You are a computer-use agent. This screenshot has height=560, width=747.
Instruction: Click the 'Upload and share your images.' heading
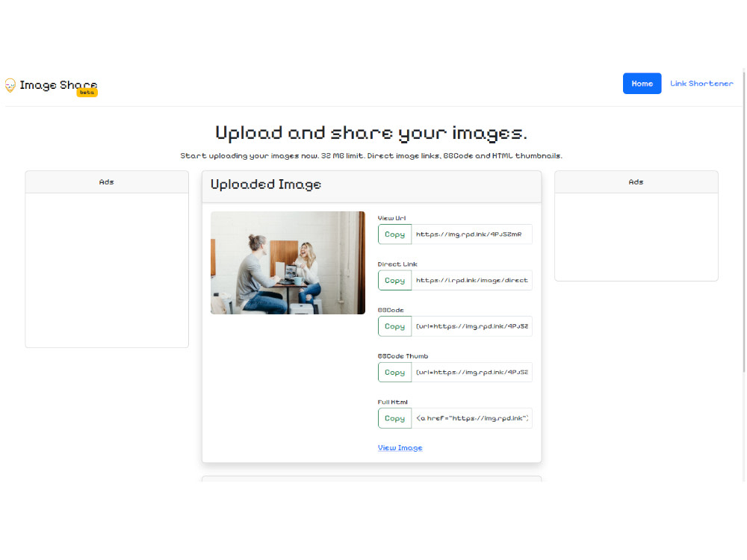coord(371,134)
